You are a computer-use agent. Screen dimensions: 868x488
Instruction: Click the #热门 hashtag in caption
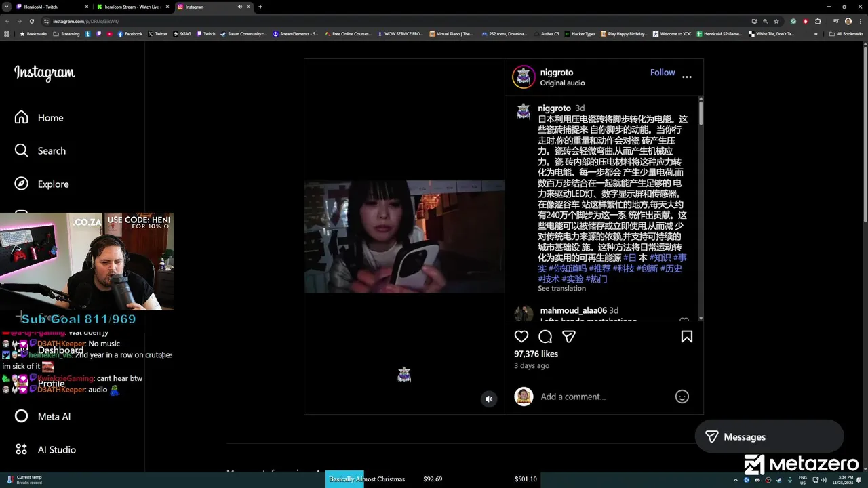click(596, 279)
